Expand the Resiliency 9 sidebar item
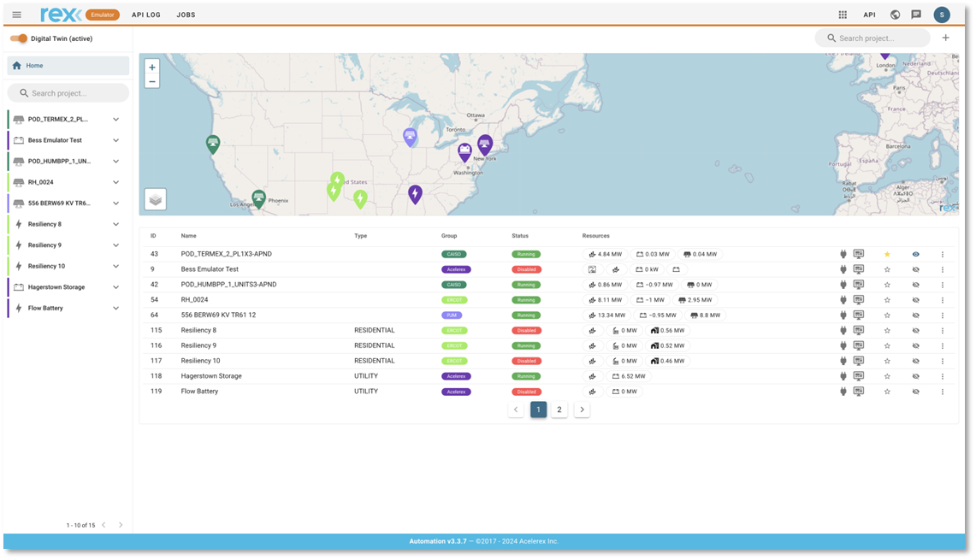This screenshot has height=560, width=976. (116, 245)
